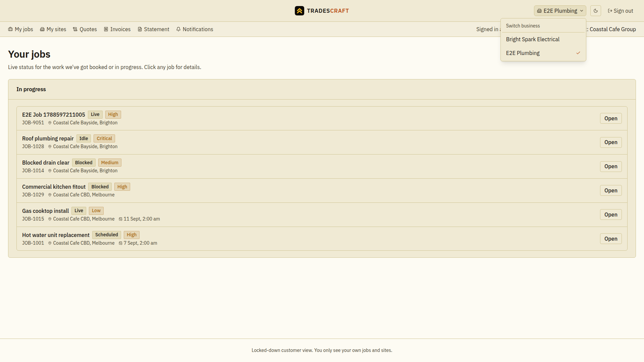Click the checkmark beside E2E Plumbing
This screenshot has height=362, width=644.
tap(578, 53)
